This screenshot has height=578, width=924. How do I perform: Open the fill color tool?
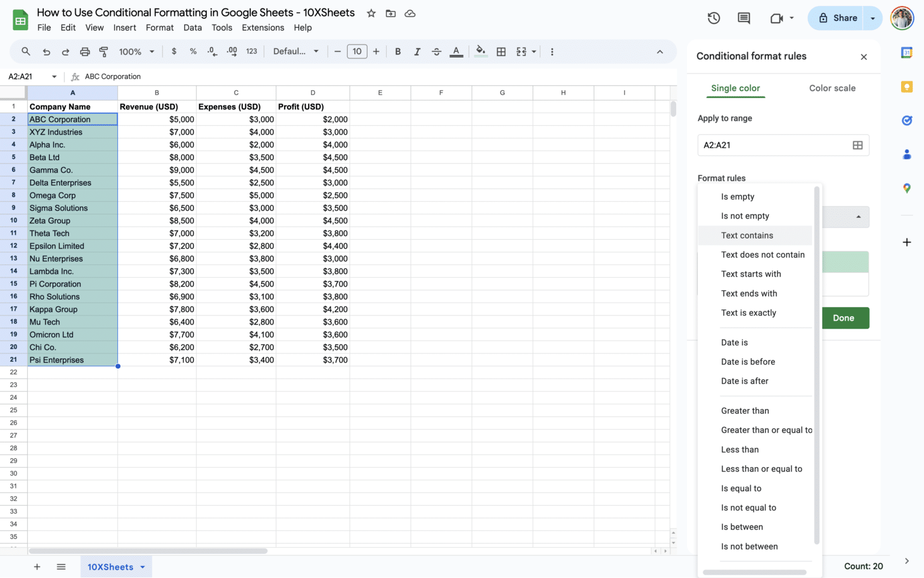480,52
